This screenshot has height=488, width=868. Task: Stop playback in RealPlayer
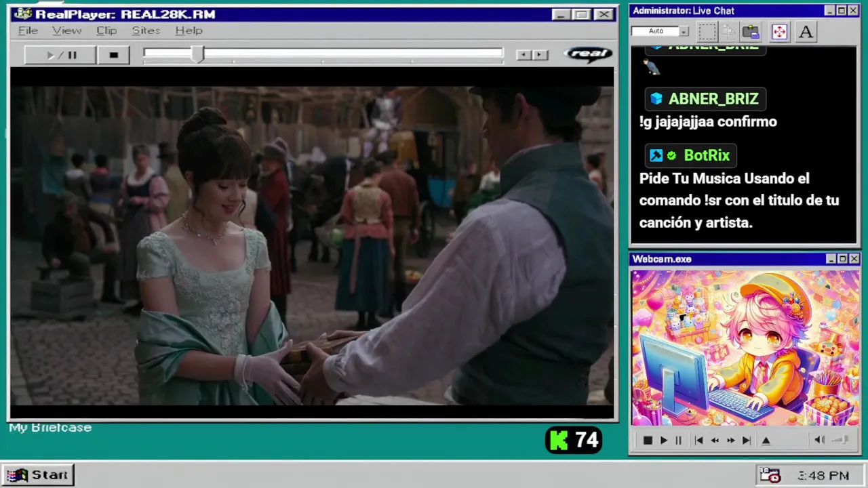[113, 56]
